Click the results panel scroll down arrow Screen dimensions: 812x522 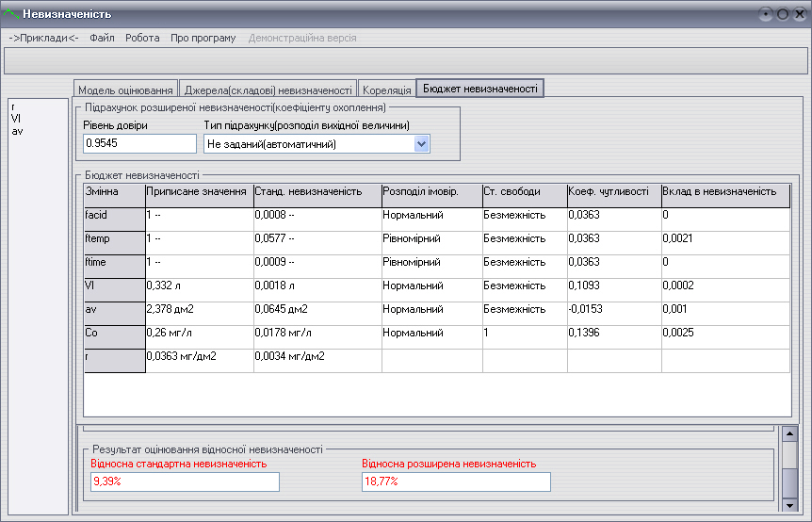(789, 505)
